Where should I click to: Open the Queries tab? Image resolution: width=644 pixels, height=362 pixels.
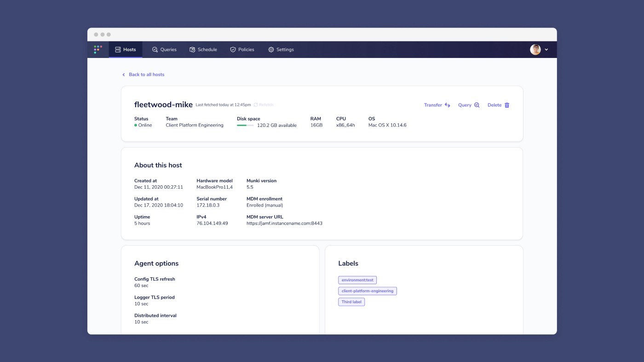[x=164, y=49]
